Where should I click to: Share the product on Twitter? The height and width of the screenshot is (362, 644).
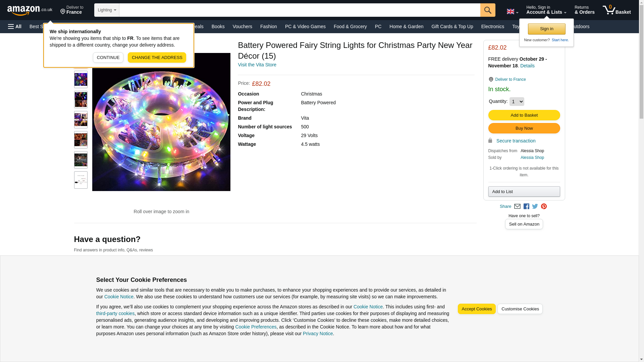pyautogui.click(x=535, y=206)
